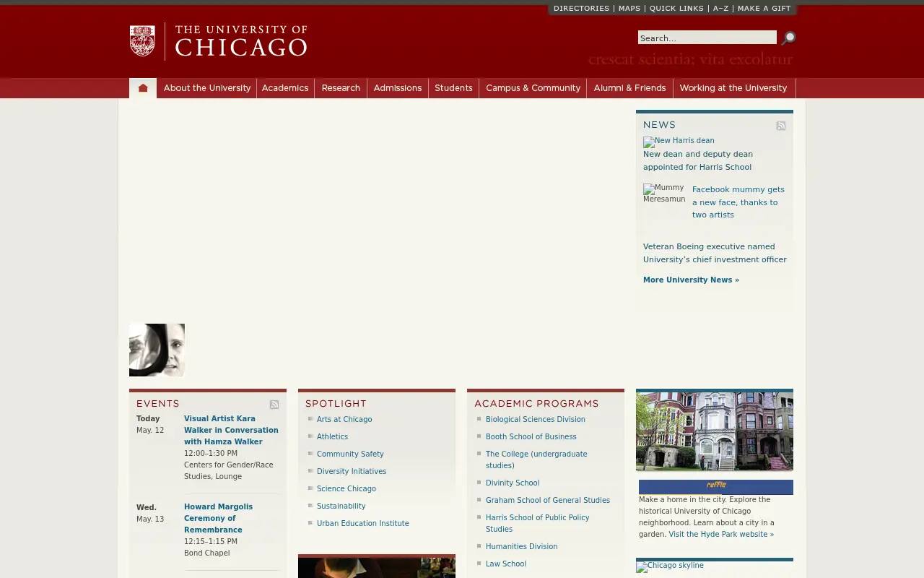The width and height of the screenshot is (924, 578).
Task: Click Make a Gift link
Action: point(764,9)
